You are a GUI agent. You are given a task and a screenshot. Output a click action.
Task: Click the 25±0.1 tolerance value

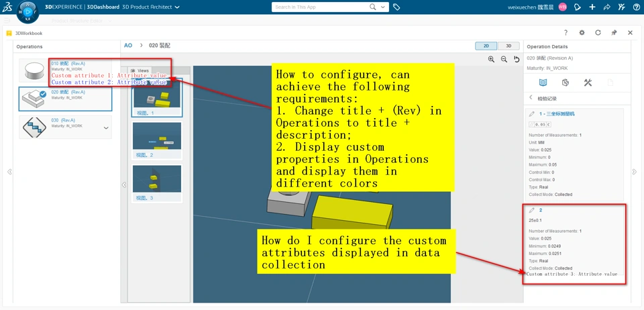click(535, 221)
